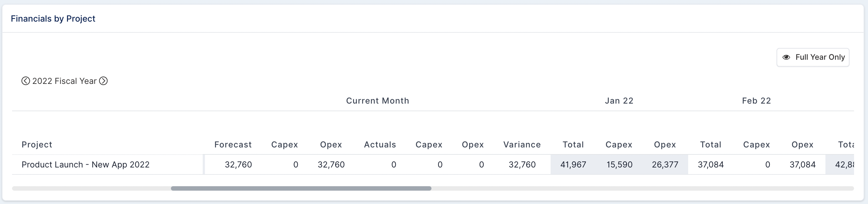868x204 pixels.
Task: Go to previous fiscal year arrow
Action: (26, 81)
